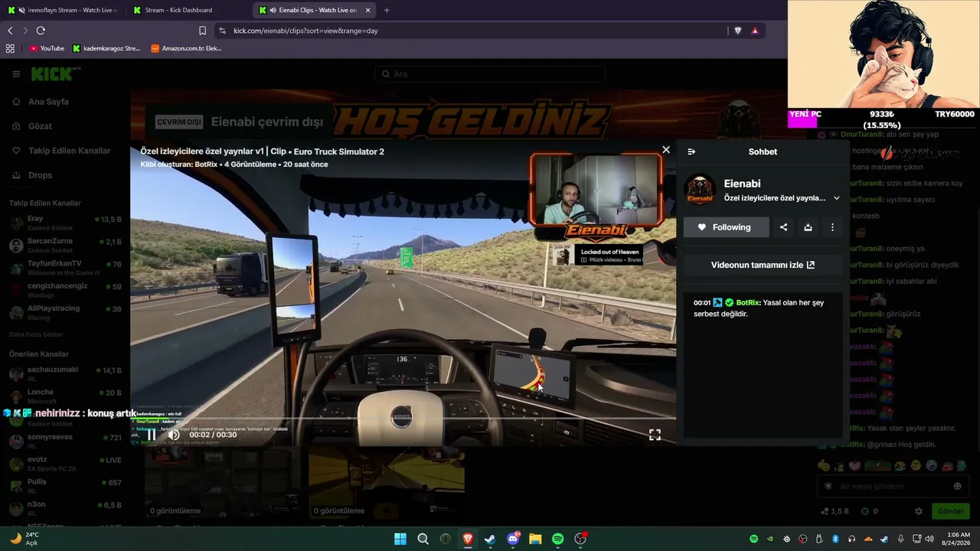Open TayfunErkanTV's channel from sidebar
The width and height of the screenshot is (980, 551).
pos(65,268)
